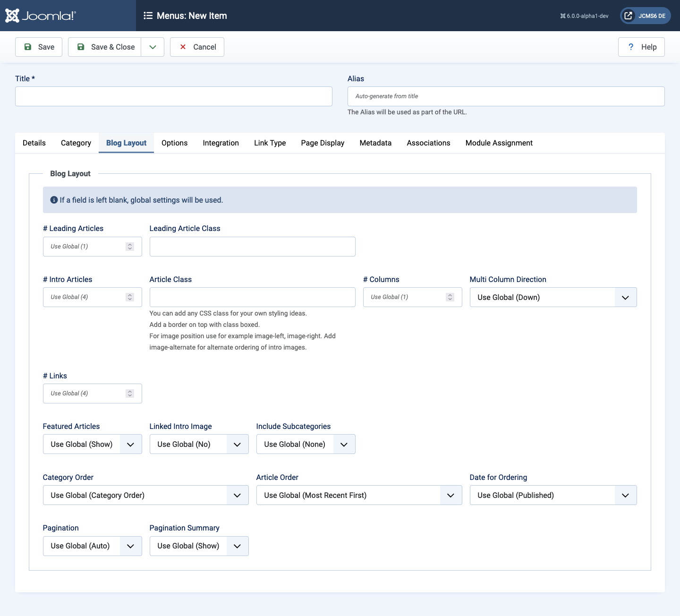Open the Metadata tab
Screen dimensions: 680x616
(x=375, y=143)
